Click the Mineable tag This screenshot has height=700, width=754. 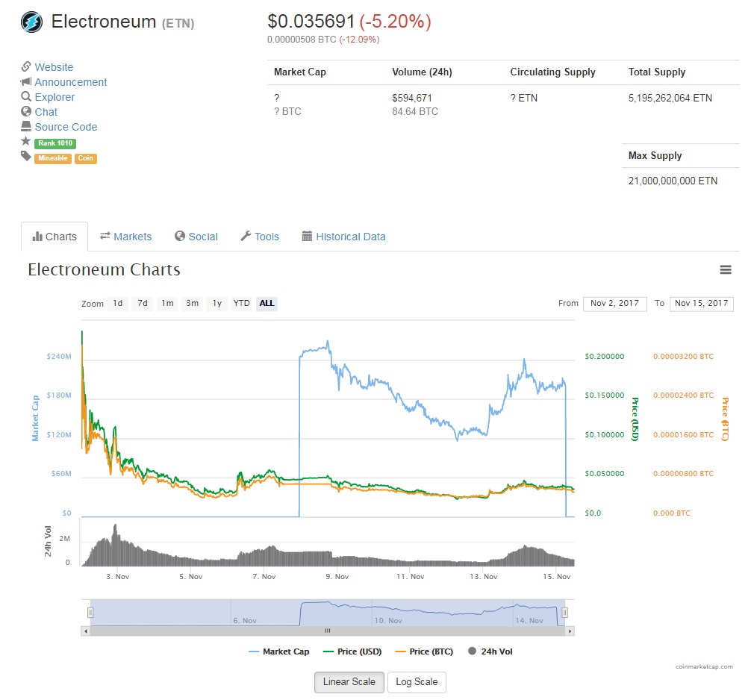point(53,158)
